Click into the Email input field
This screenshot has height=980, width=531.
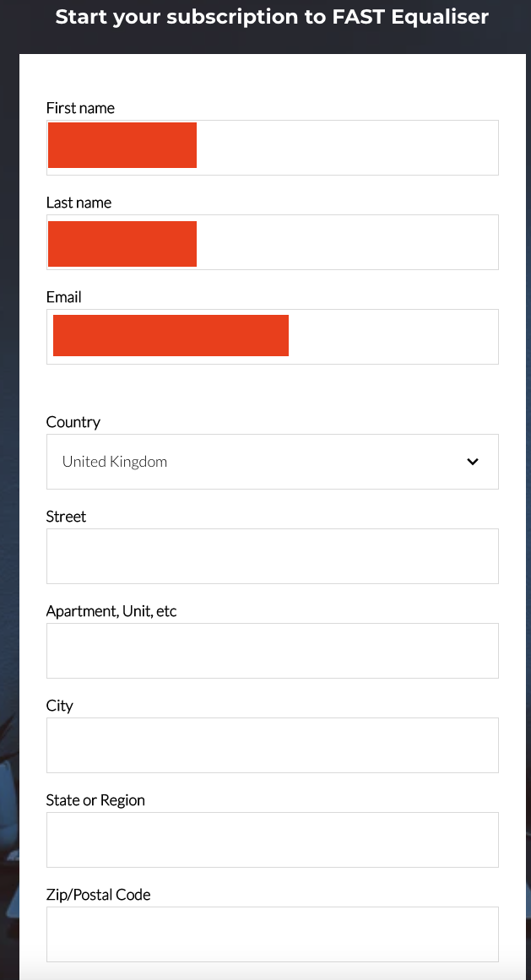pyautogui.click(x=273, y=337)
